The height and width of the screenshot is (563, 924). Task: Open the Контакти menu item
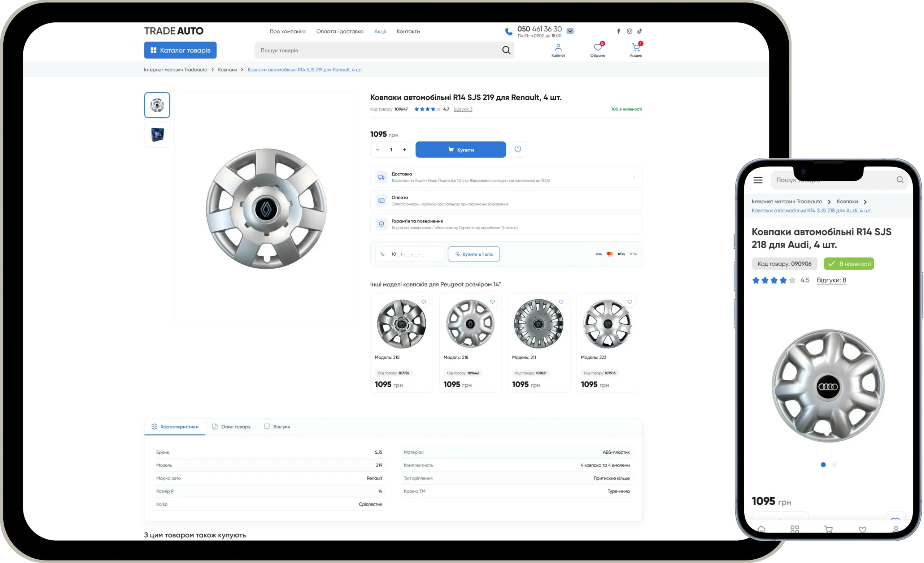pyautogui.click(x=408, y=31)
